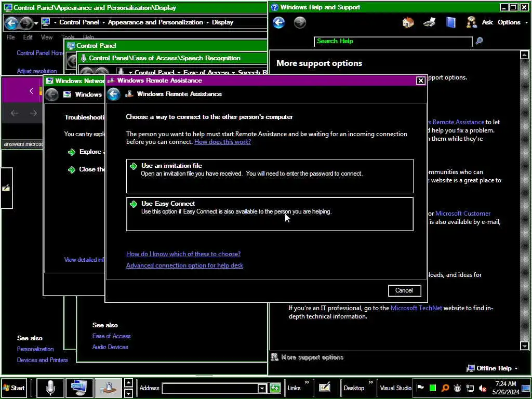Screen dimensions: 532x399
Task: Click Action Center flag tray icon
Action: 420,388
